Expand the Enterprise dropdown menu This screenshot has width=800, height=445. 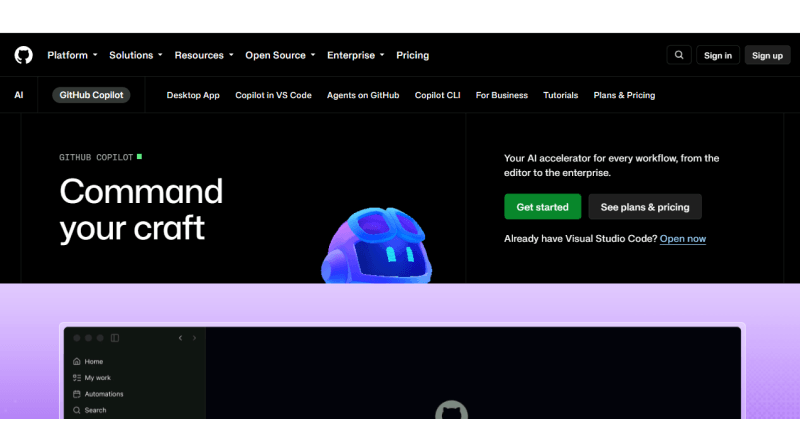coord(356,55)
